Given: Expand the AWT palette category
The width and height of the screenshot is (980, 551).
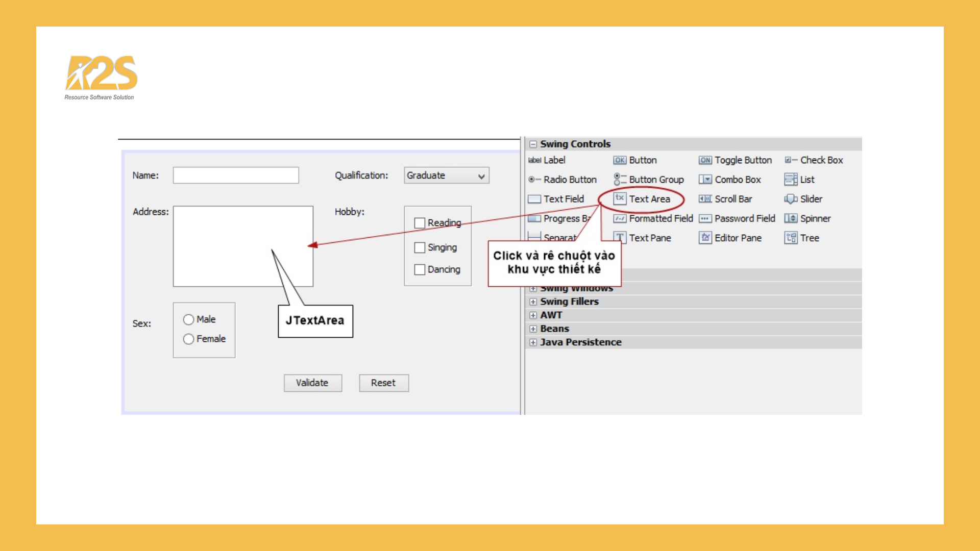Looking at the screenshot, I should pyautogui.click(x=533, y=315).
